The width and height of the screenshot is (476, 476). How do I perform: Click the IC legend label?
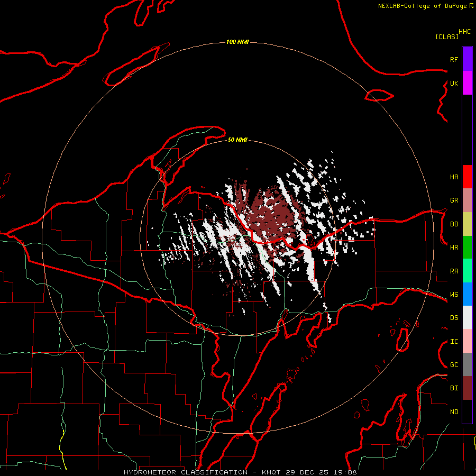(454, 342)
